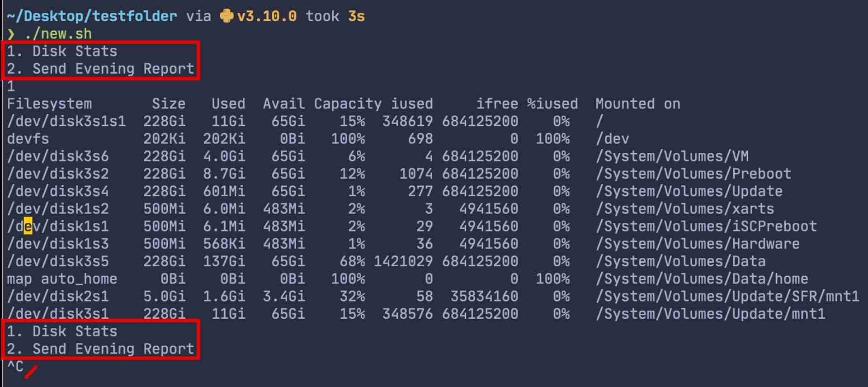Click the /System/Volumes/Update mount point
868x387 pixels.
(x=689, y=191)
